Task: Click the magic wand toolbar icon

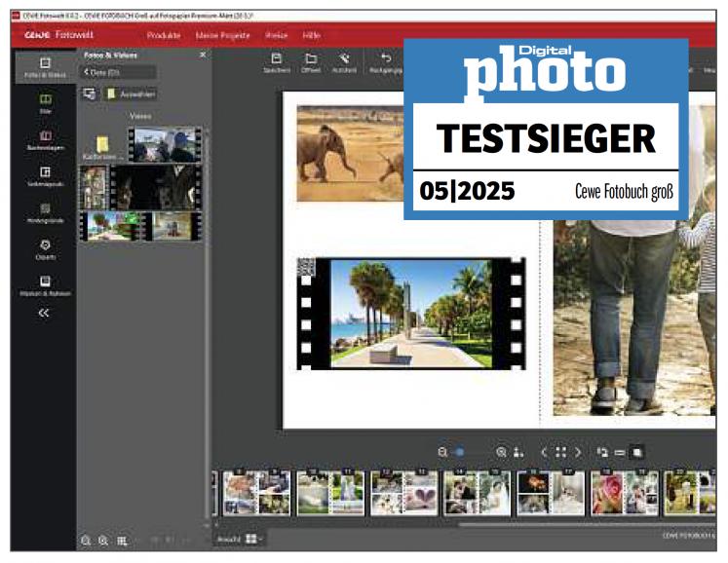Action: [344, 62]
